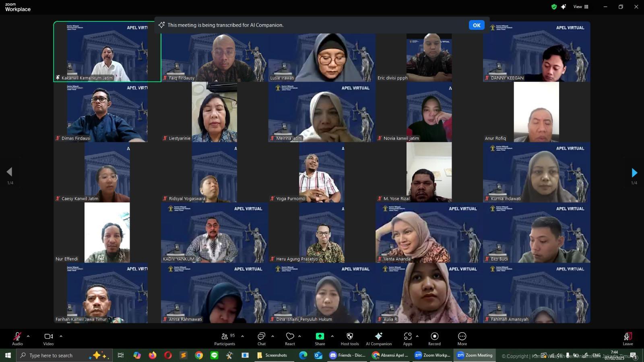Go to next gallery page blue arrow
The width and height of the screenshot is (644, 362).
[x=634, y=173]
